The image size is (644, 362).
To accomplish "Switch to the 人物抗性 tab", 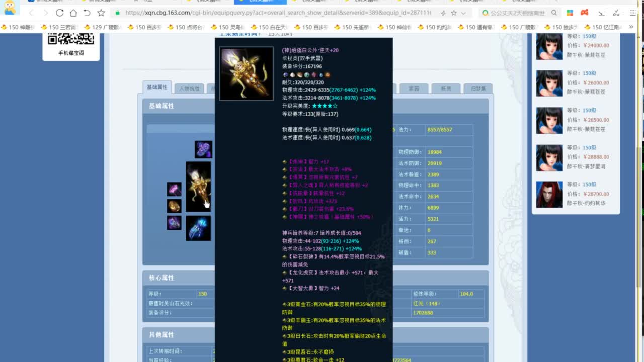I will coord(189,88).
